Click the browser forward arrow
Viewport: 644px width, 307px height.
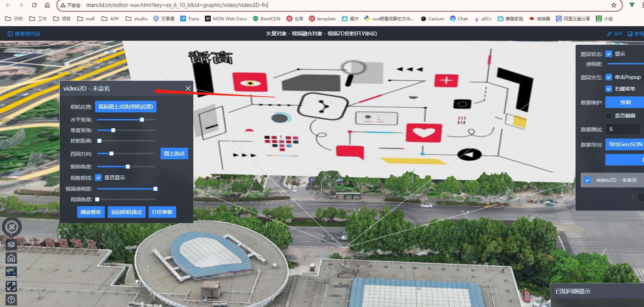(21, 5)
